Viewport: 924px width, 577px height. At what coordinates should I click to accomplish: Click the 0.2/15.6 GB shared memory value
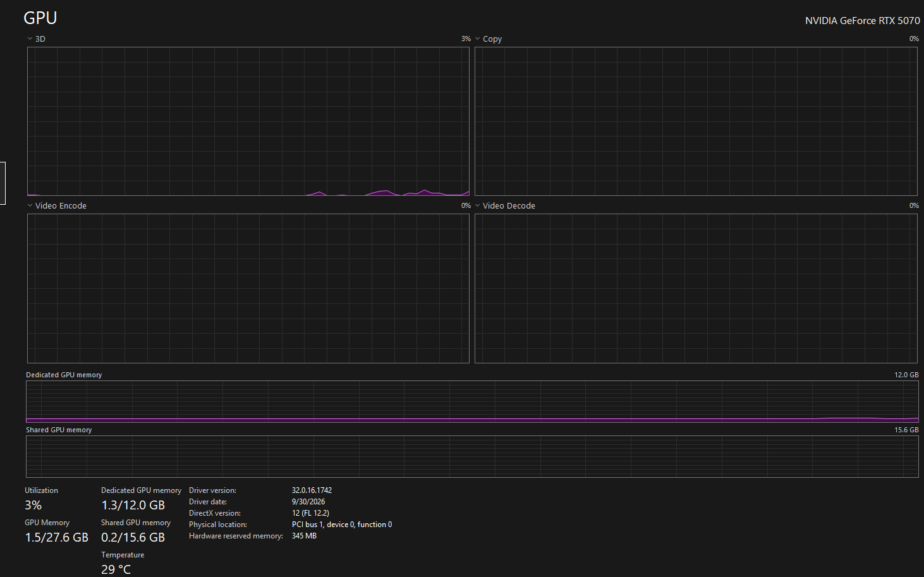click(133, 537)
